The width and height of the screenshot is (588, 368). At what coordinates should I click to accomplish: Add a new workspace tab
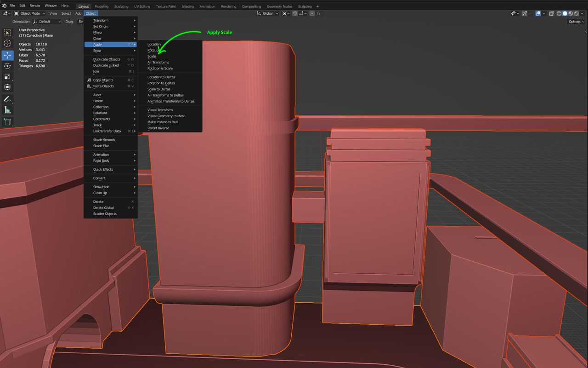pos(317,6)
